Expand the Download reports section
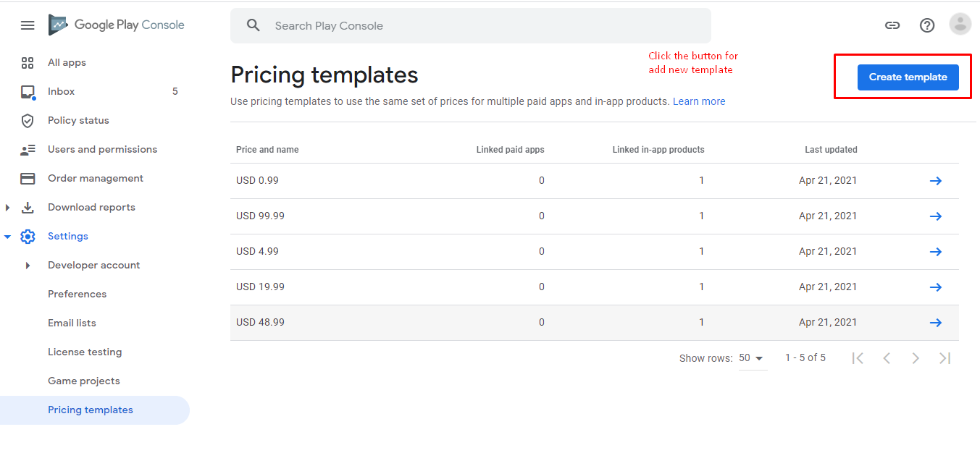980x453 pixels. 8,208
